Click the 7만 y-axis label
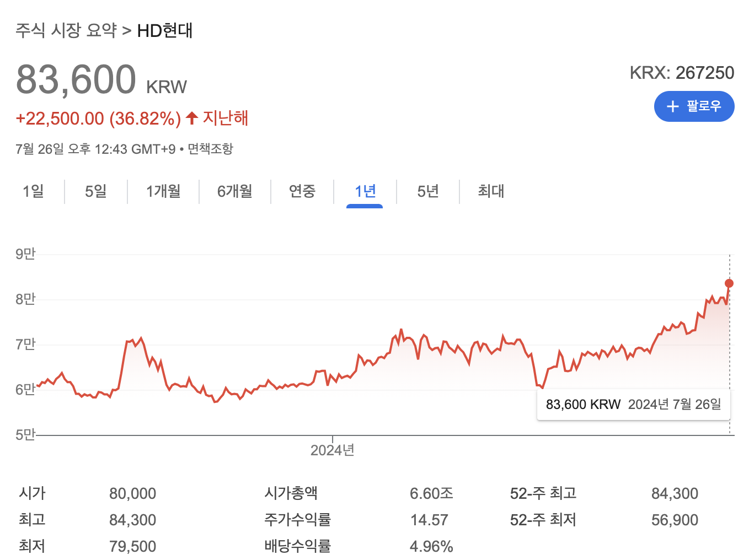 point(25,344)
